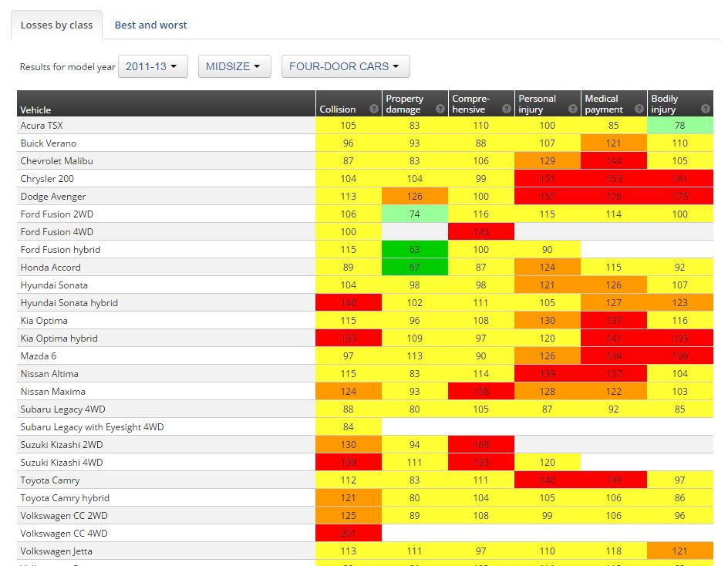728x566 pixels.
Task: Select the Hyundai Sonata hybrid row name
Action: (x=69, y=303)
